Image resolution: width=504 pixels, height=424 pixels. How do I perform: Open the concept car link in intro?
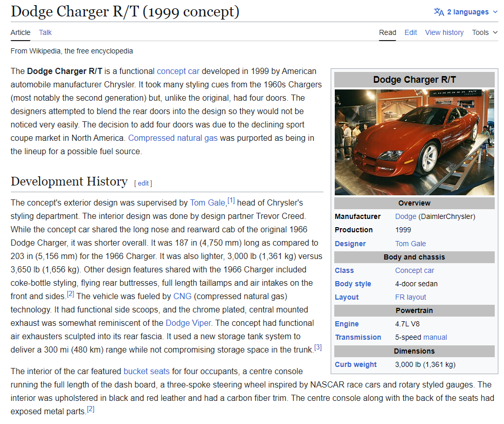(178, 71)
